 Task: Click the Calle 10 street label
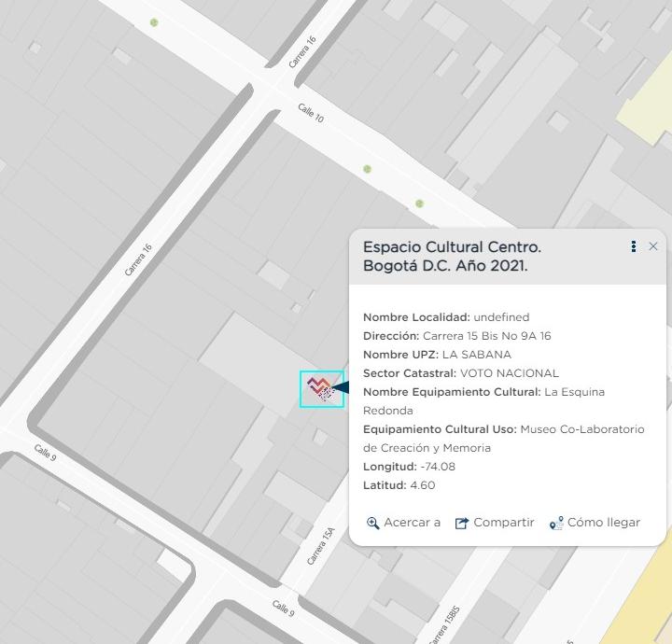click(x=311, y=112)
